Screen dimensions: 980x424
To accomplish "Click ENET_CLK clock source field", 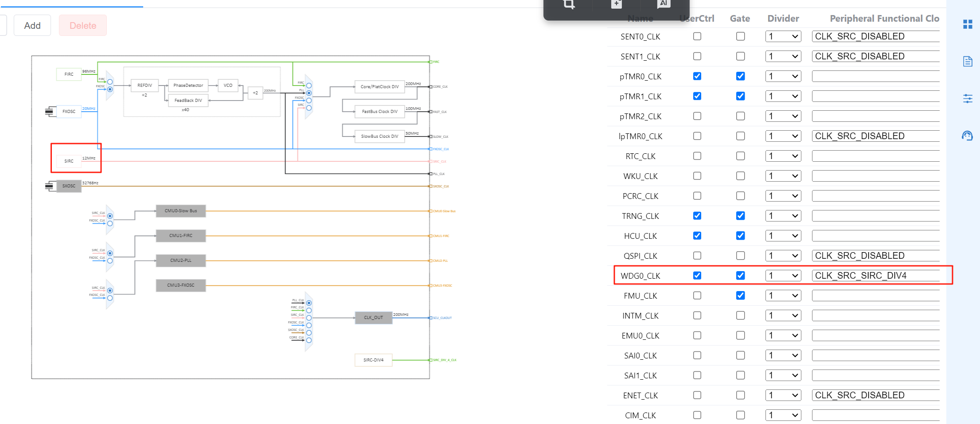I will (876, 395).
